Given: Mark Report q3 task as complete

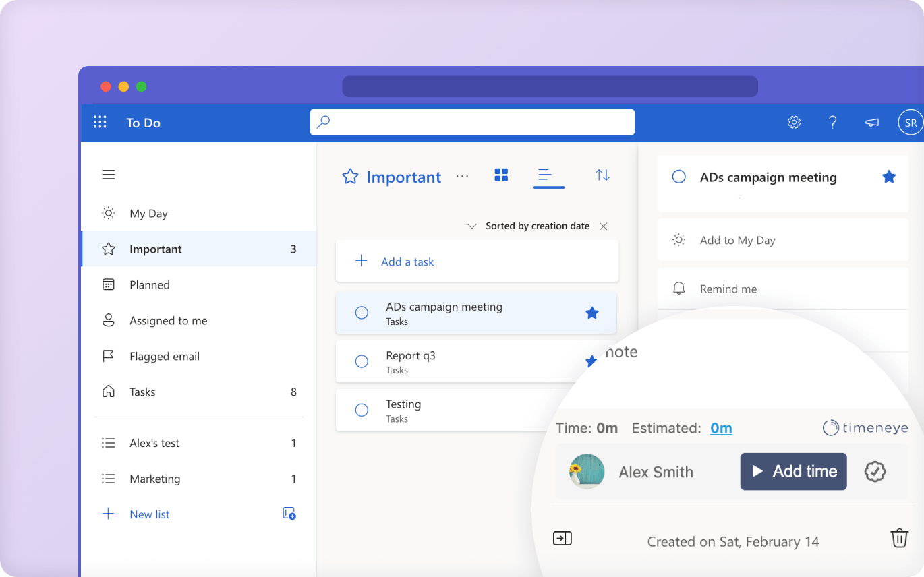Looking at the screenshot, I should pyautogui.click(x=362, y=361).
